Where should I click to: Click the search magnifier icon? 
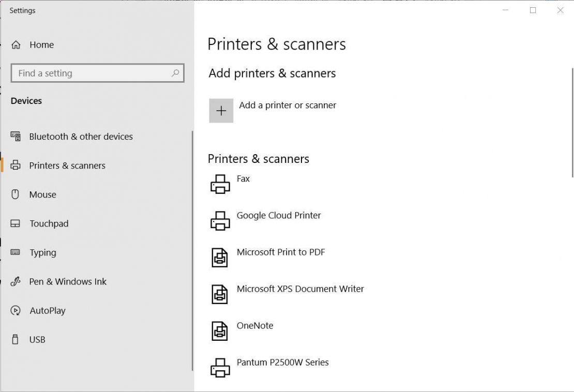pyautogui.click(x=175, y=73)
